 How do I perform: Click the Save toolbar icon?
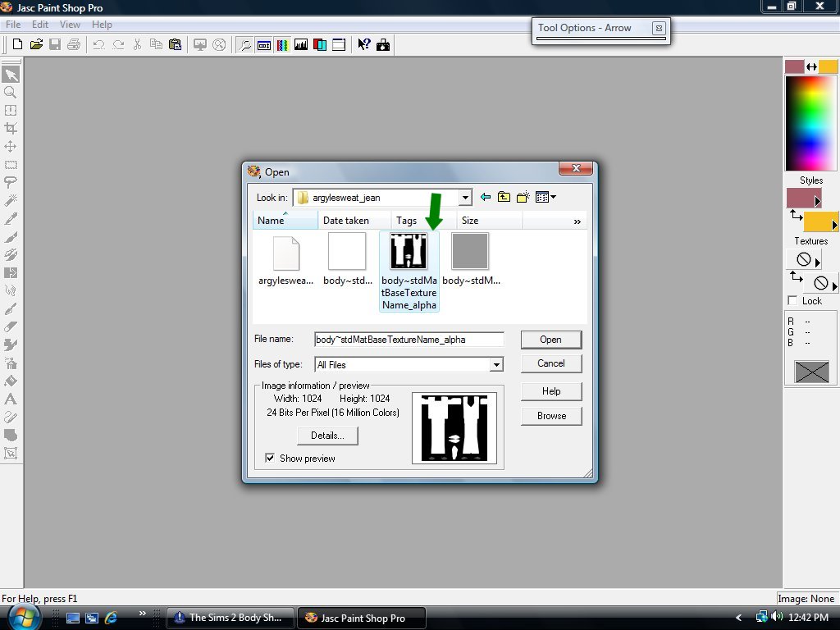[55, 44]
